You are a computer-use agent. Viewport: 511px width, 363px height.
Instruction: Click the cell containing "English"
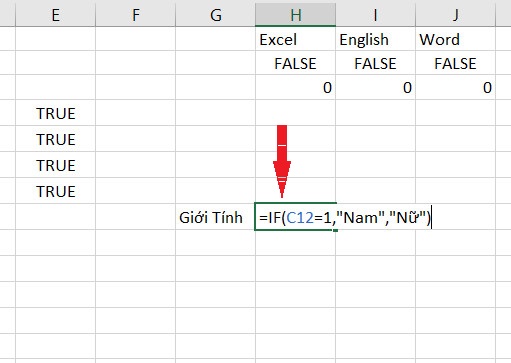376,39
